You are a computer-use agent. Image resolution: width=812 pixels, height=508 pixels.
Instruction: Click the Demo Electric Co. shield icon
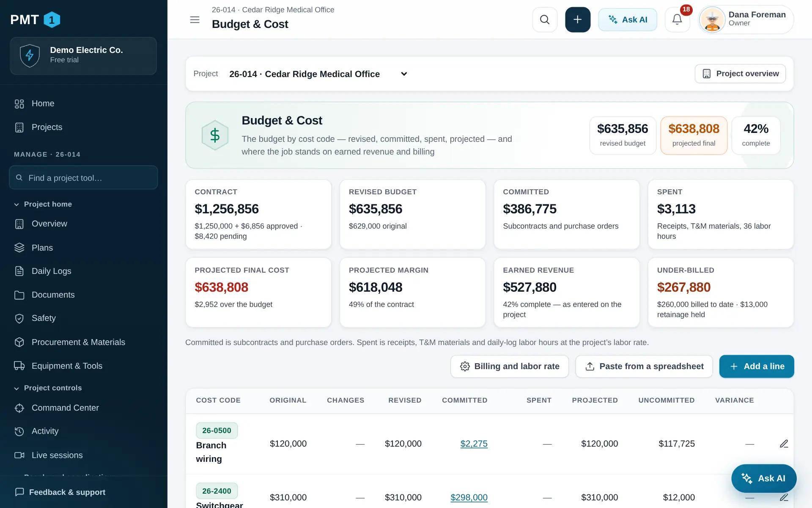pyautogui.click(x=30, y=55)
